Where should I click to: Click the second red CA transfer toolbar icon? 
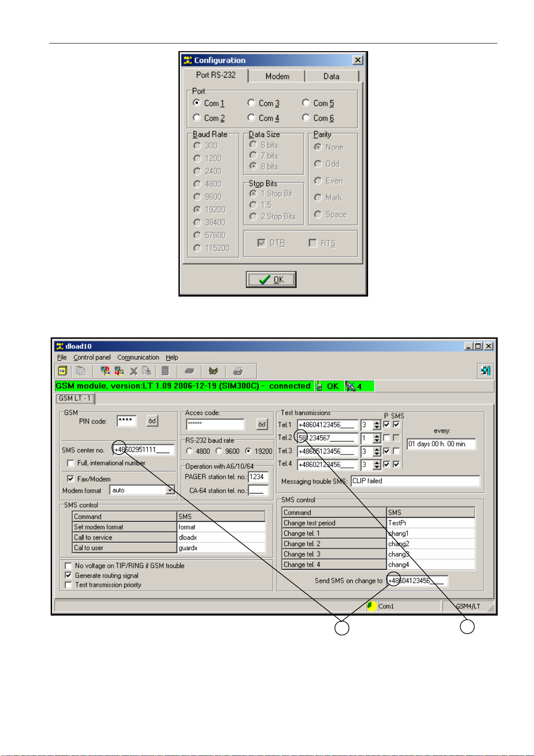[119, 371]
